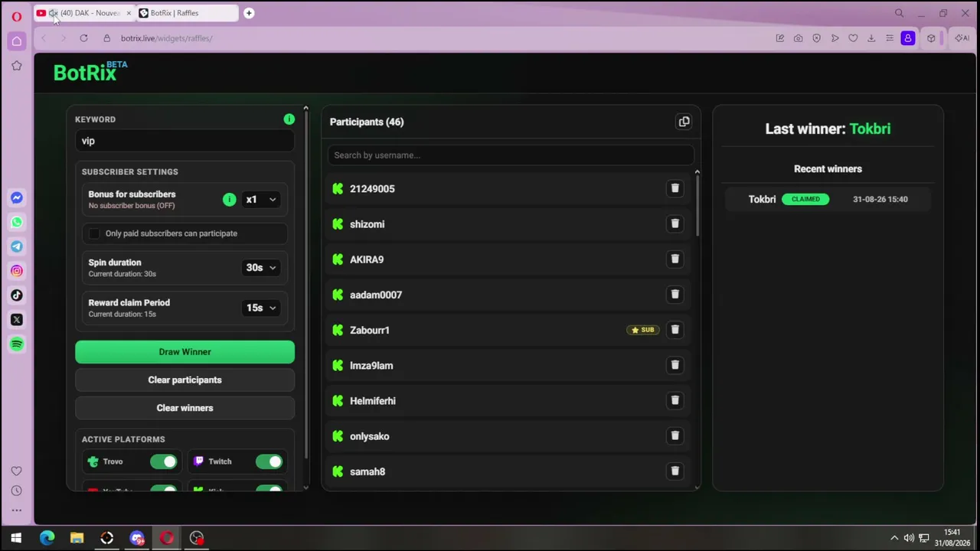Click the SUB badge on Zabourr1
Image resolution: width=980 pixels, height=551 pixels.
point(642,330)
